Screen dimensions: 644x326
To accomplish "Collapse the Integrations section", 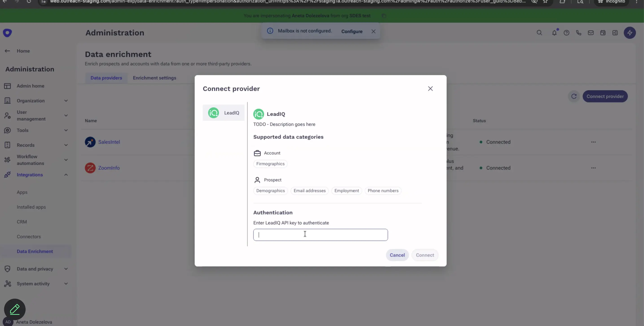I will click(66, 175).
